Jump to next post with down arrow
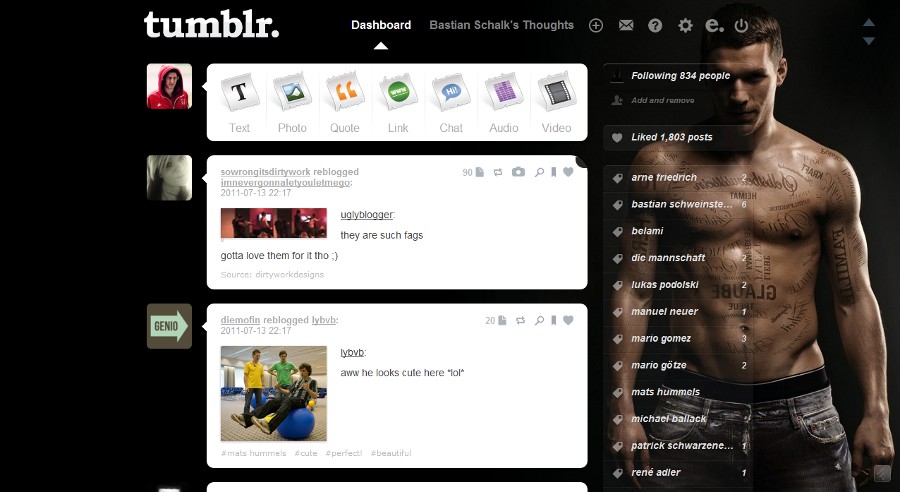Image resolution: width=900 pixels, height=492 pixels. [868, 41]
